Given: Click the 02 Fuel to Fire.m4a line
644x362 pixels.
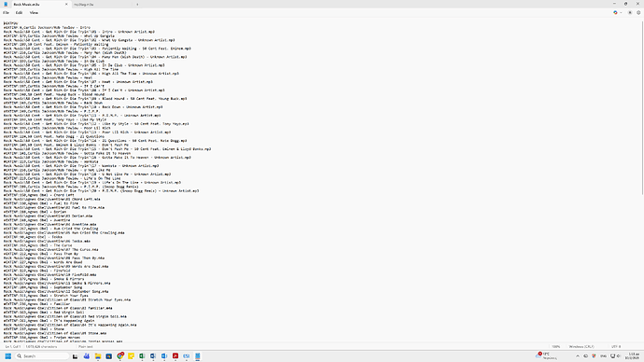Looking at the screenshot, I should (54, 208).
